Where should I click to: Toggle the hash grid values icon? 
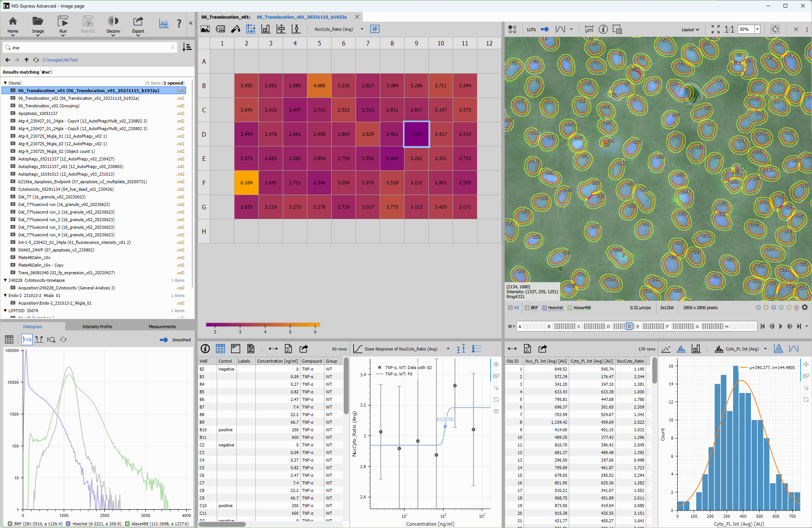click(375, 29)
